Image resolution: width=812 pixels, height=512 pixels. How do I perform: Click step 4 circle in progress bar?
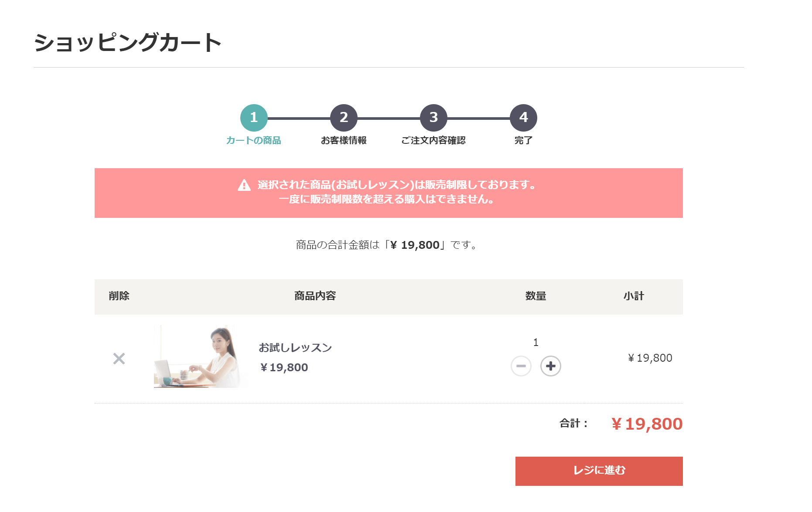(x=523, y=118)
